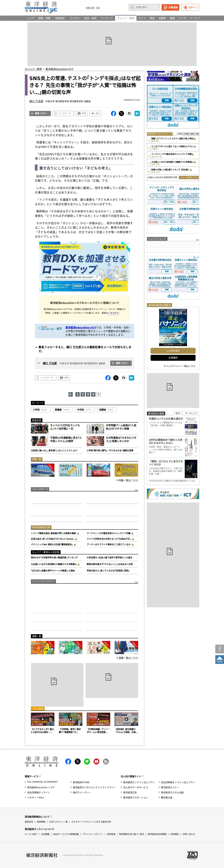Click the ログイン button
Viewport: 224px width, 868px height.
click(x=190, y=7)
